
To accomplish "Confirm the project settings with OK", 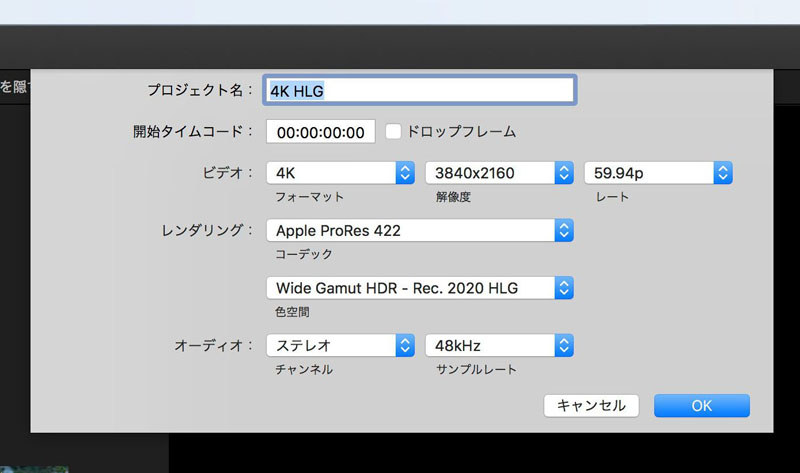I will 701,405.
